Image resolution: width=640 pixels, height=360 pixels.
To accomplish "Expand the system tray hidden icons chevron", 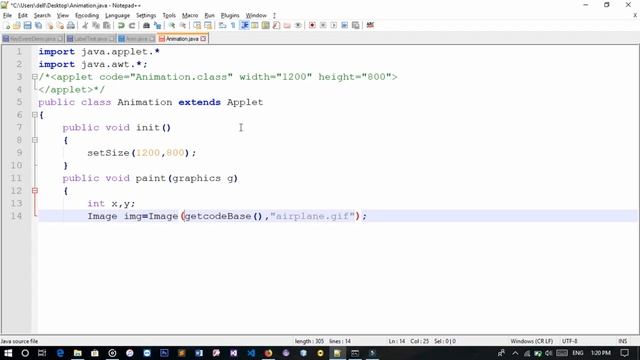I will (515, 353).
